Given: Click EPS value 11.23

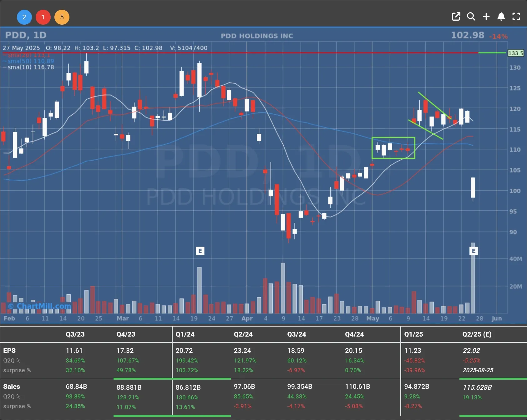Looking at the screenshot, I should [x=413, y=351].
